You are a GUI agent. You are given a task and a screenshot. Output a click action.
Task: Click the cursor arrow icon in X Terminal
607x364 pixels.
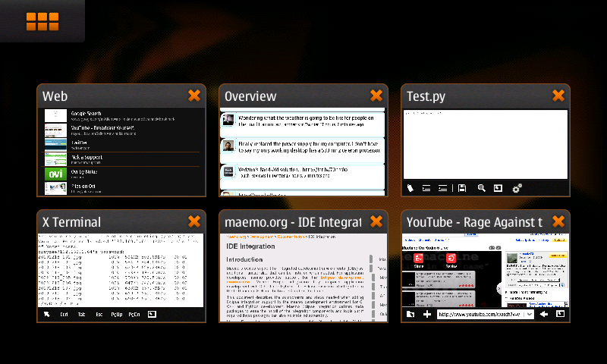click(46, 314)
